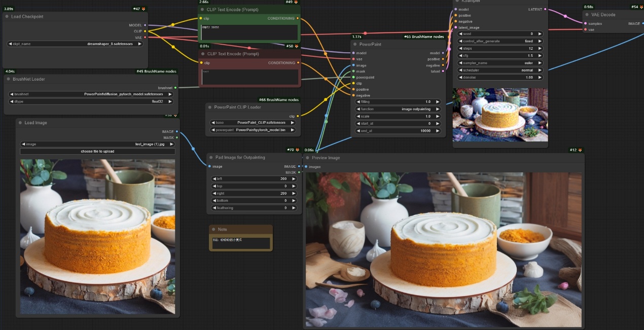644x330 pixels.
Task: Click the choose file to upload button
Action: [x=97, y=152]
